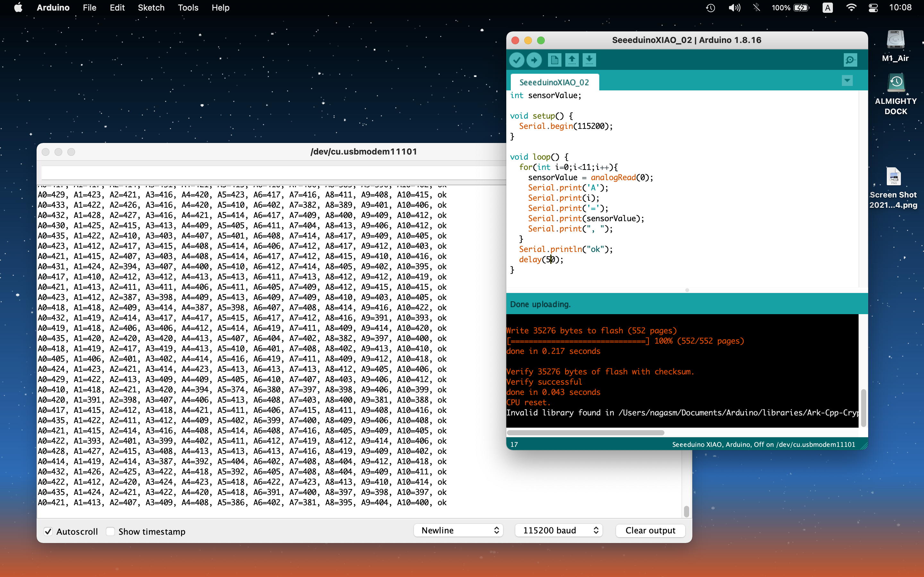This screenshot has width=924, height=577.
Task: Expand the tab options dropdown arrow
Action: 847,80
